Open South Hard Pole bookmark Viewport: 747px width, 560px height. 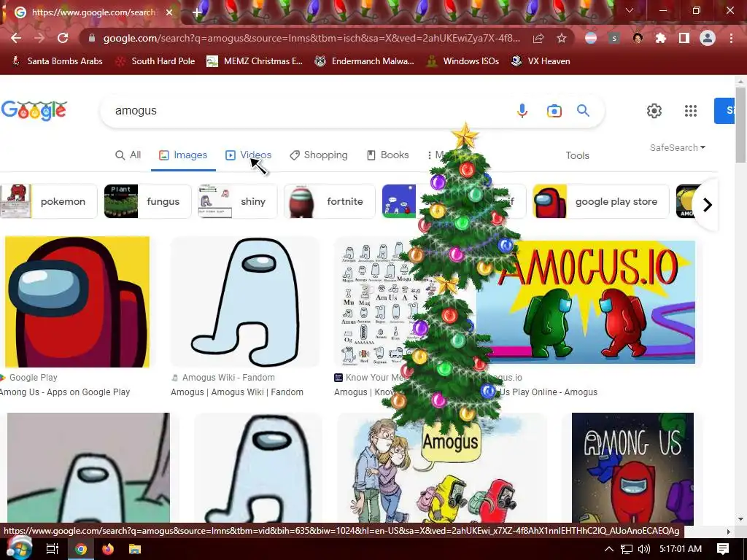155,61
